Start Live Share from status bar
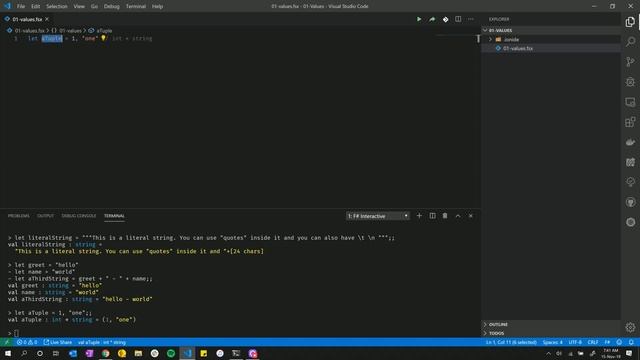640x360 pixels. point(58,342)
